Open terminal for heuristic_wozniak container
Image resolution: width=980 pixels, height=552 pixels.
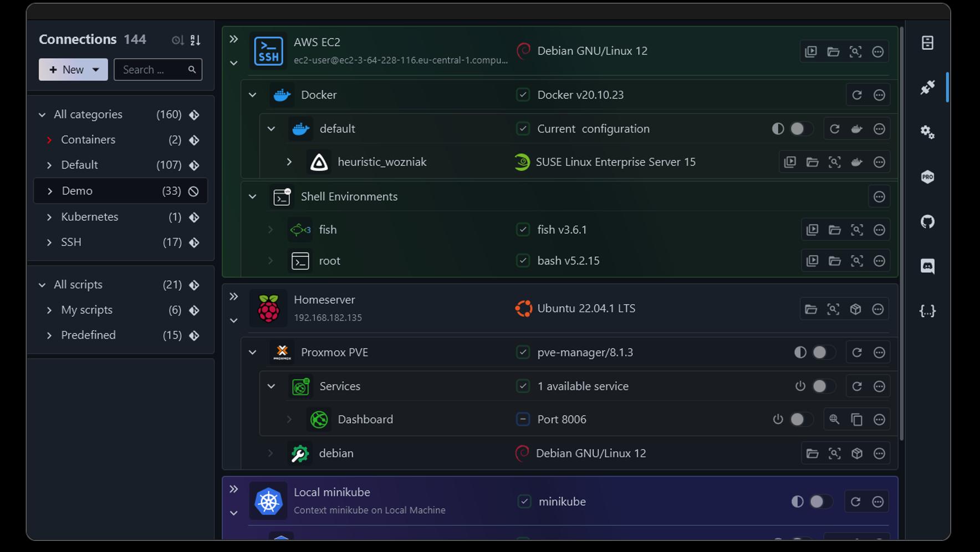(x=790, y=162)
